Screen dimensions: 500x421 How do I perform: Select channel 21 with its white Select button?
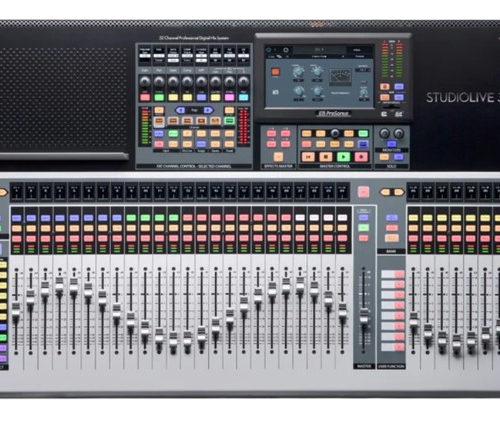300,218
